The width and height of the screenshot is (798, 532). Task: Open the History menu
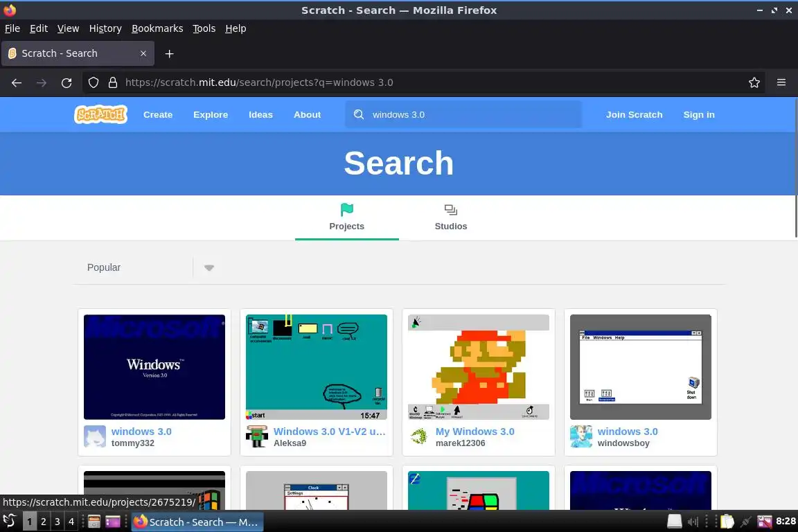pos(105,28)
